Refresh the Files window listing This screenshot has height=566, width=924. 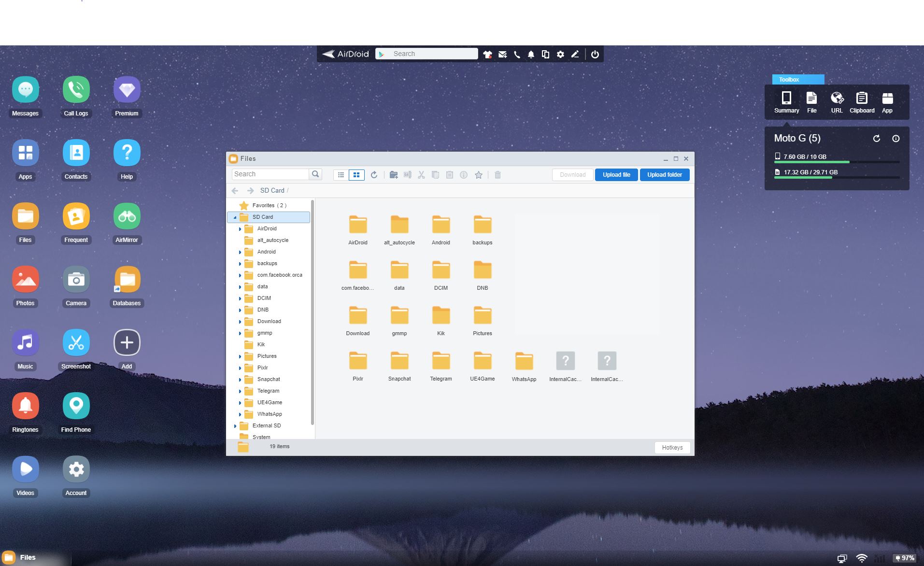click(374, 175)
